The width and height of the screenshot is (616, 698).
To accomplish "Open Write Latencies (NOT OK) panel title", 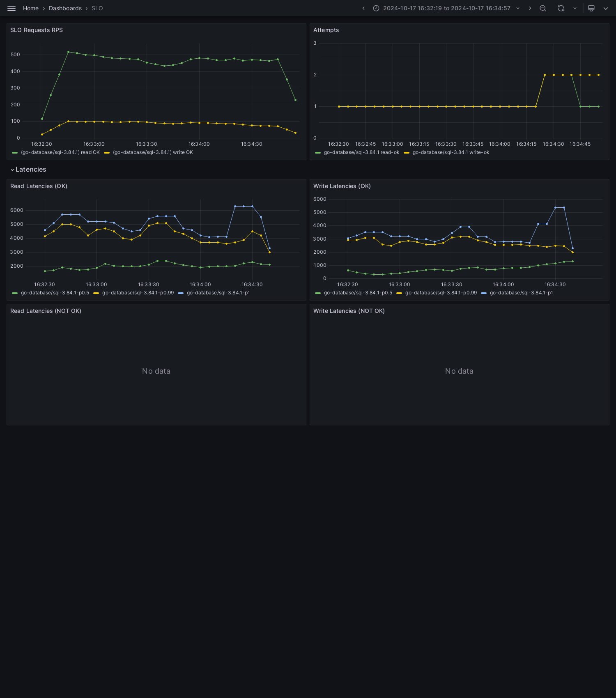I will pos(349,311).
